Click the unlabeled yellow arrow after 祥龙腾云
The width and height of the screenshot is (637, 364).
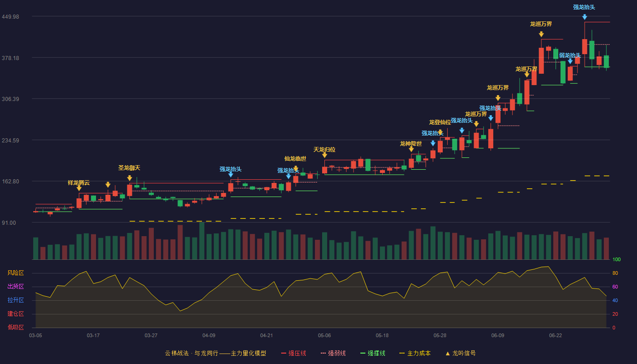(x=108, y=185)
